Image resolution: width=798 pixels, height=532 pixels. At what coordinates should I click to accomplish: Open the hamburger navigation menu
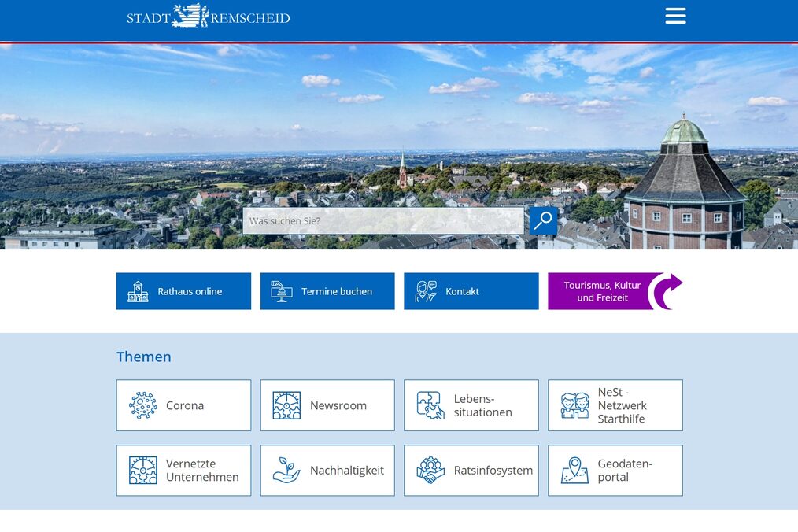[x=675, y=16]
